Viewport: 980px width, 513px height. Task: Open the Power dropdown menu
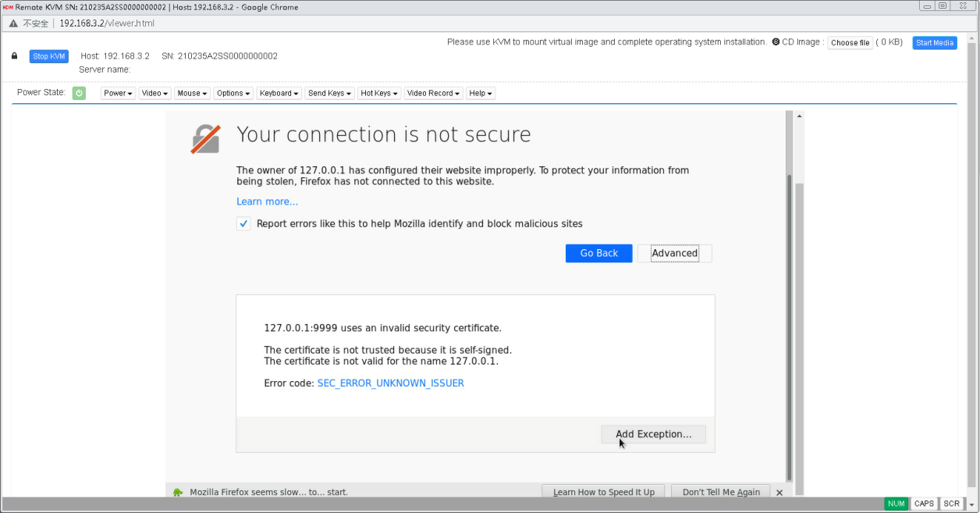(x=119, y=93)
